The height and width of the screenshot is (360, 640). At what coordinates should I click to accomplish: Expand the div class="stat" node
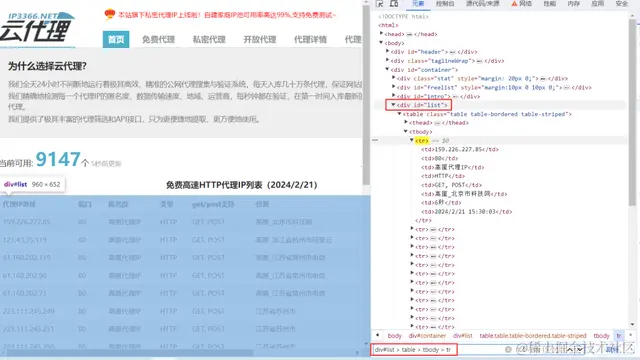click(393, 78)
